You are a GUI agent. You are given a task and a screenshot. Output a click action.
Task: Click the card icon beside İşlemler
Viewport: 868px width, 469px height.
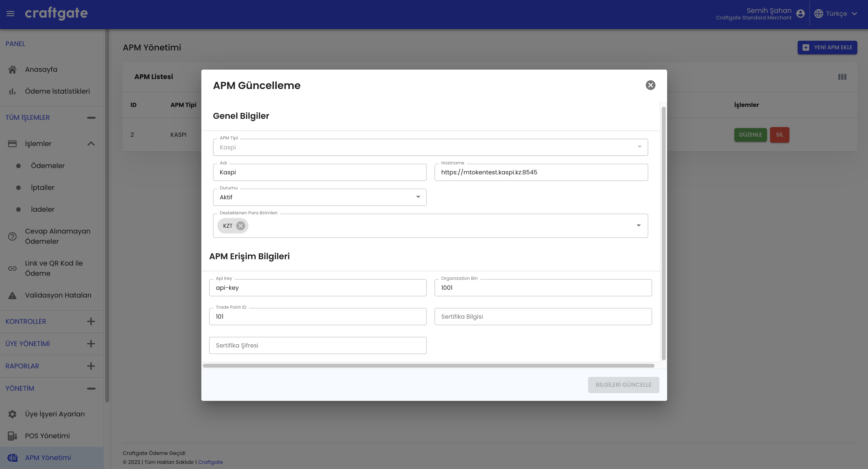[x=12, y=144]
